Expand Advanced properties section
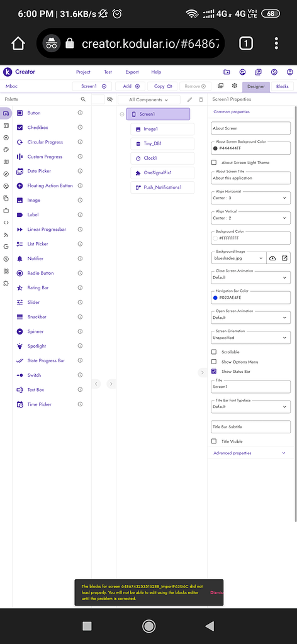Viewport: 297px width, 644px height. (x=250, y=453)
